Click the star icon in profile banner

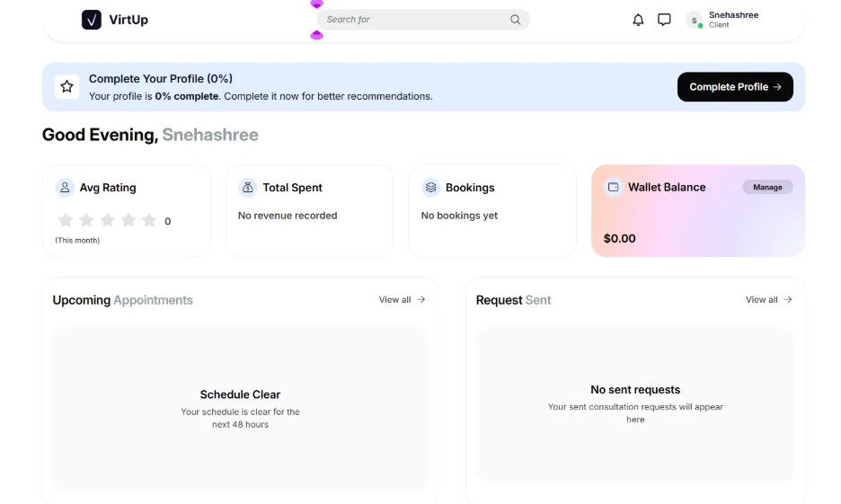coord(67,86)
